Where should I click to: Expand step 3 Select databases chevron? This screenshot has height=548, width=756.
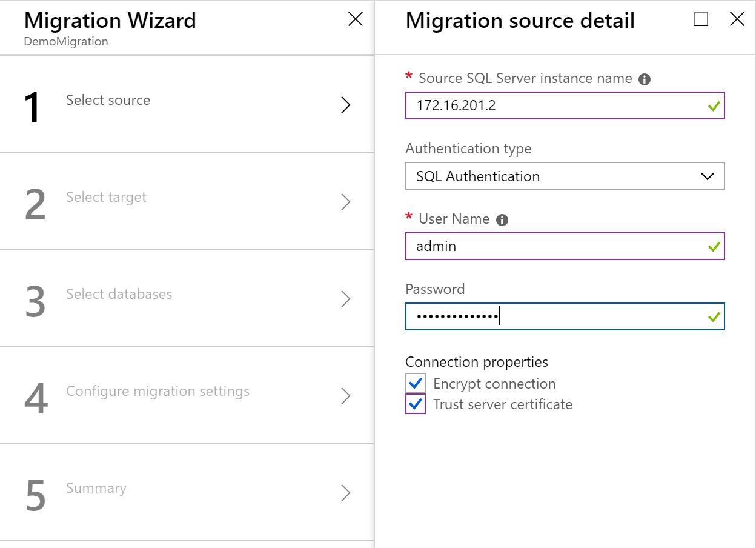(345, 299)
